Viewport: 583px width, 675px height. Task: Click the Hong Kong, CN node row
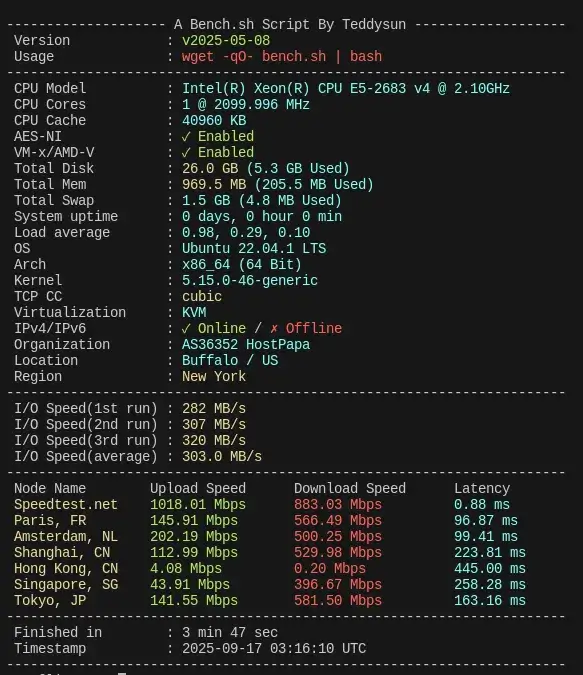tap(270, 568)
